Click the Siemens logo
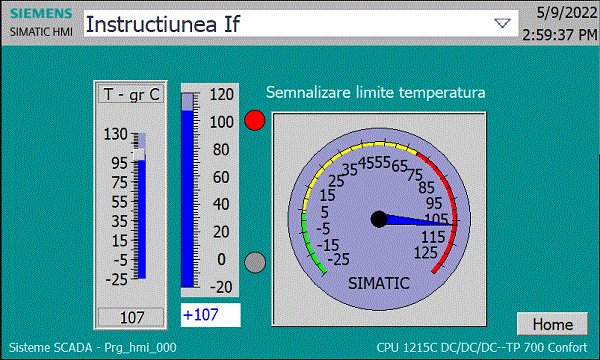The width and height of the screenshot is (600, 360). pos(41,13)
